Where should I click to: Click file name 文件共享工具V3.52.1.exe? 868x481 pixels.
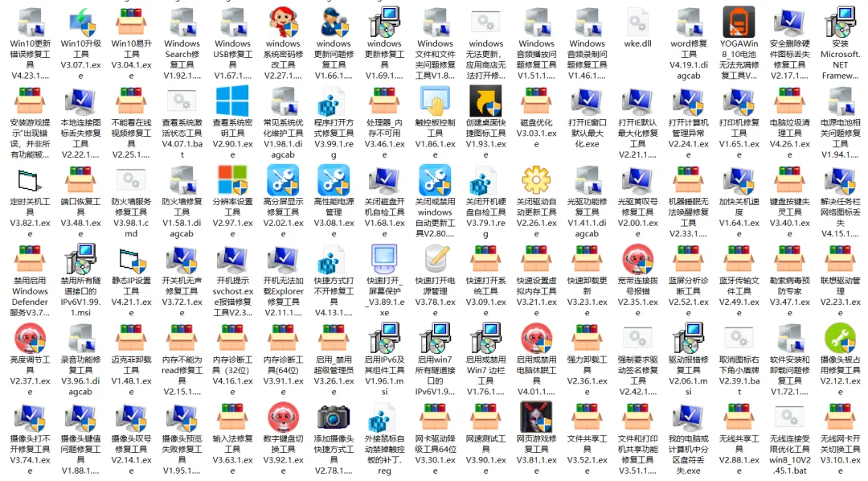[x=587, y=455]
